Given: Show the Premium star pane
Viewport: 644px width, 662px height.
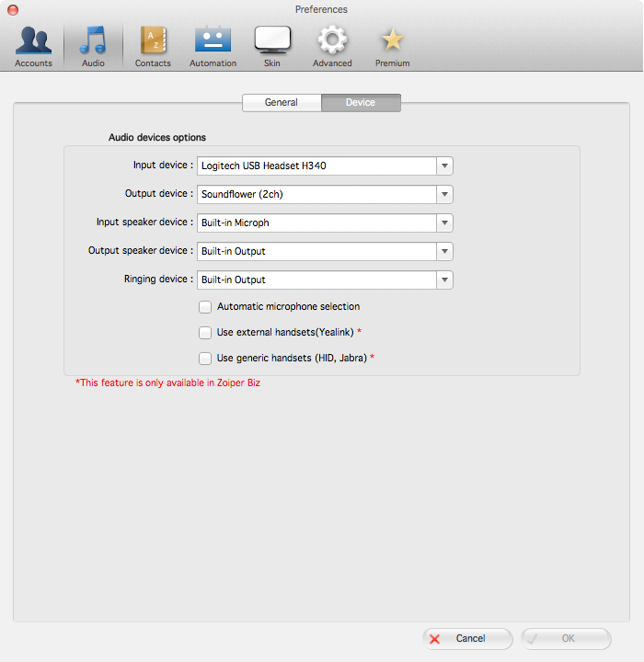Looking at the screenshot, I should (x=393, y=46).
